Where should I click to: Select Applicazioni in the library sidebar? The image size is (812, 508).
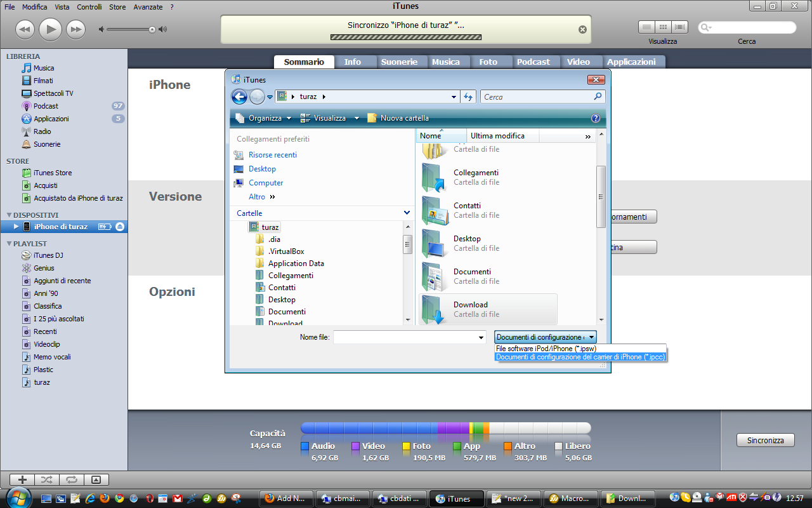pos(51,119)
